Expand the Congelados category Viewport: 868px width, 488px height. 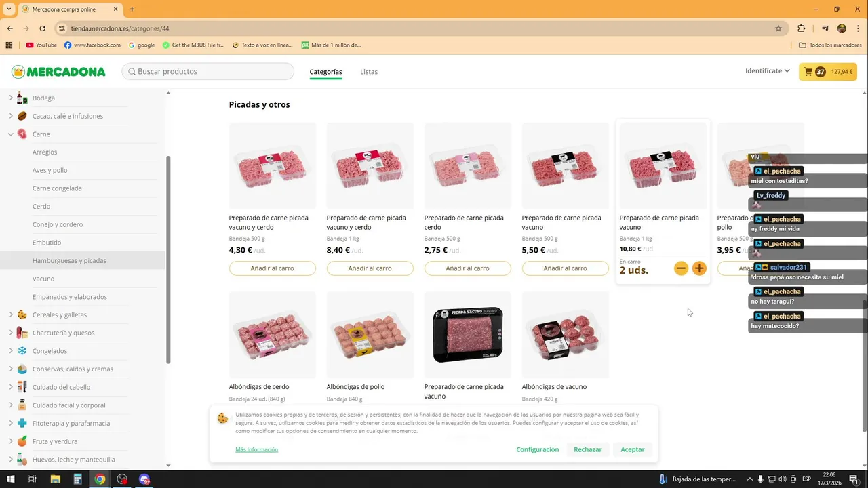pos(11,351)
